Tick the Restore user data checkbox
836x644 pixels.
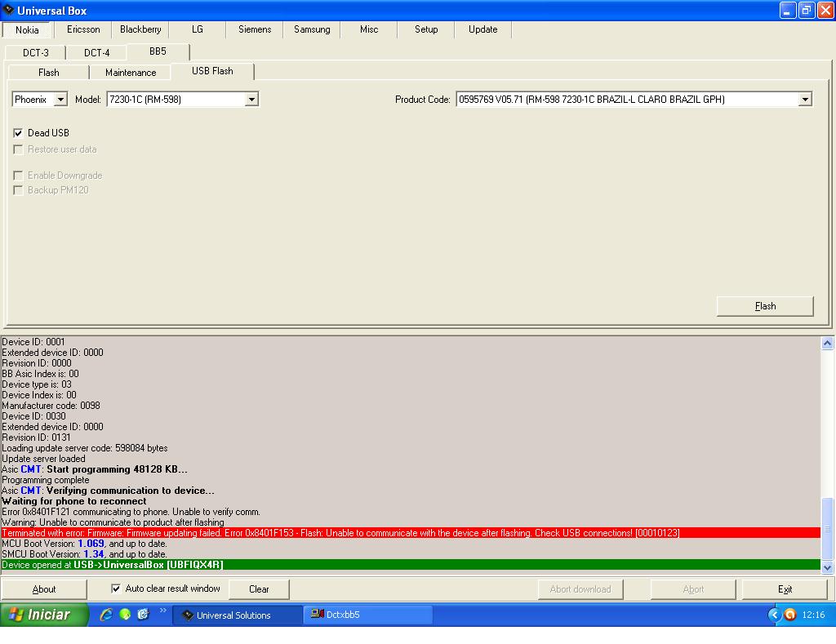tap(18, 149)
